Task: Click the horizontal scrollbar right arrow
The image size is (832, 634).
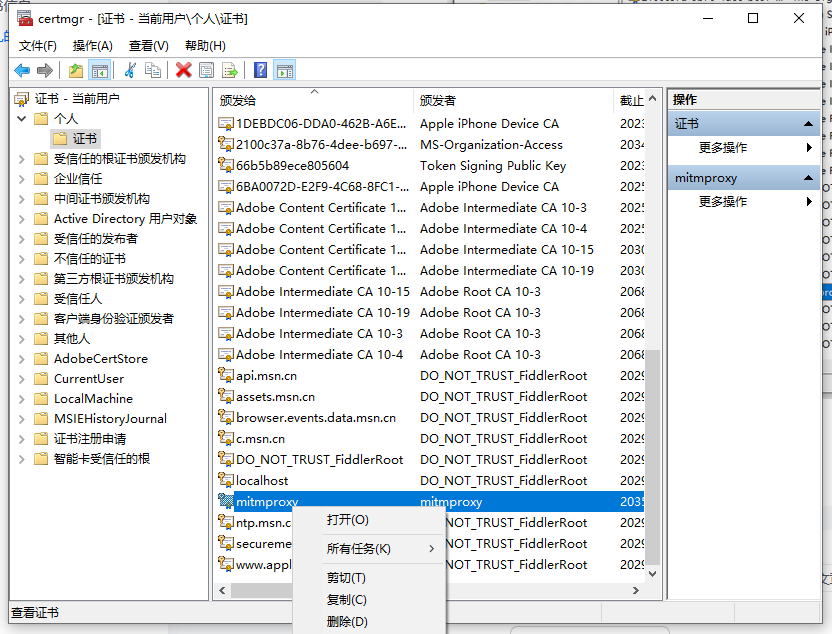Action: pyautogui.click(x=636, y=590)
